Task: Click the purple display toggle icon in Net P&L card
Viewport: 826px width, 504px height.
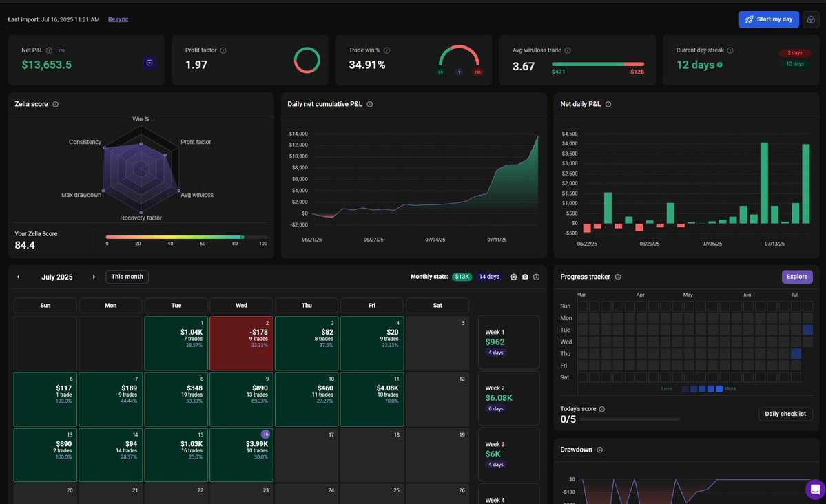Action: tap(149, 63)
